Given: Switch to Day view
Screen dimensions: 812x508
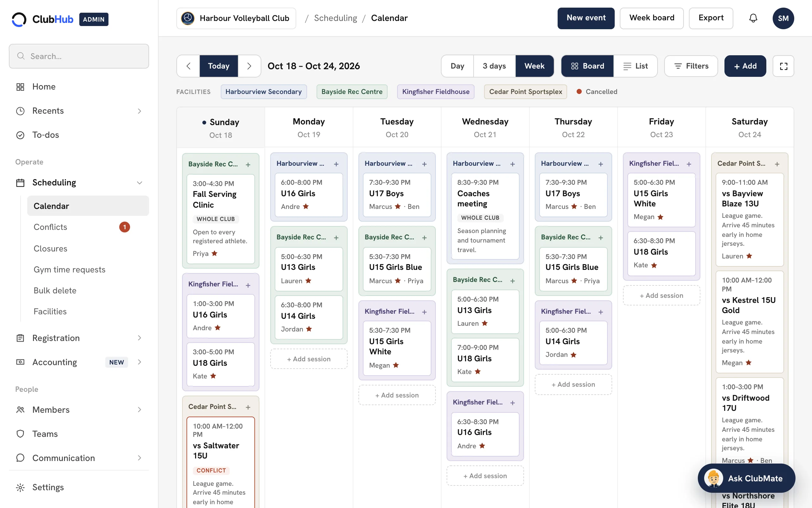Looking at the screenshot, I should point(457,66).
